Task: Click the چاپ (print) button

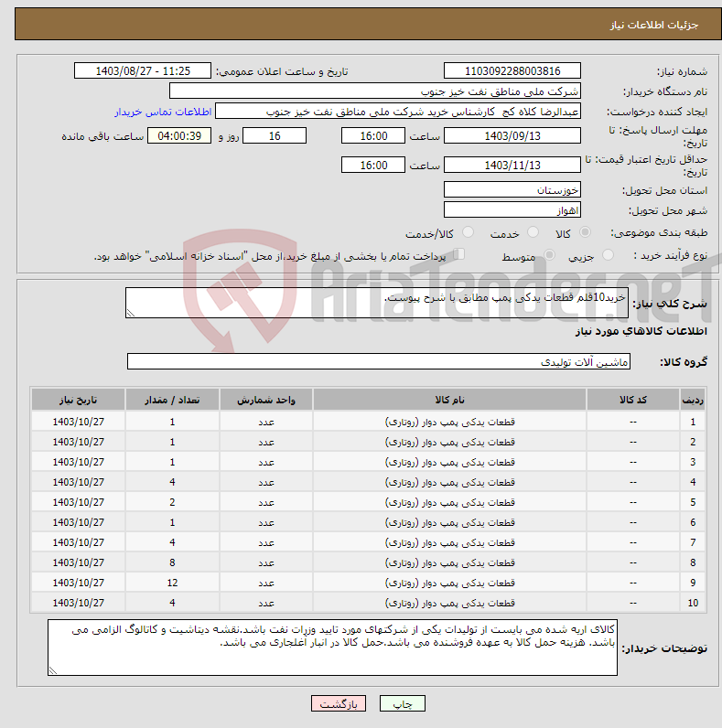Action: coord(402,704)
